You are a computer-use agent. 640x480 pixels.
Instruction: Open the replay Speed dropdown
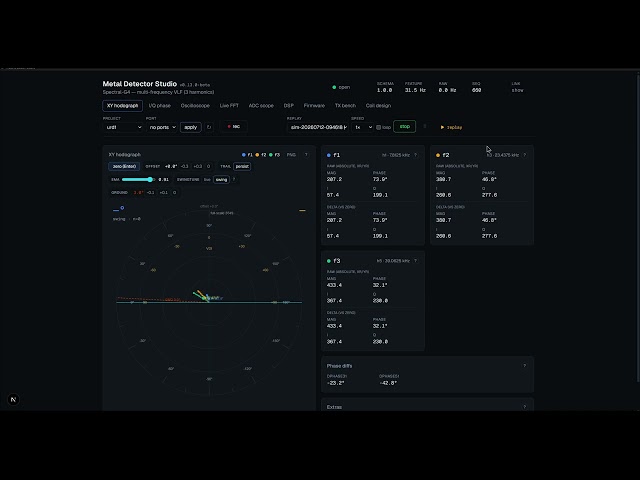point(362,127)
